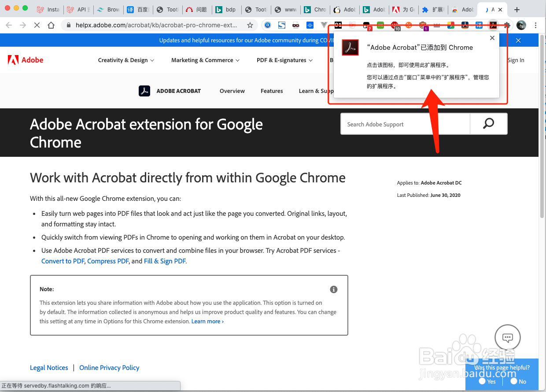
Task: Expand the Creativity & Design menu
Action: 126,60
